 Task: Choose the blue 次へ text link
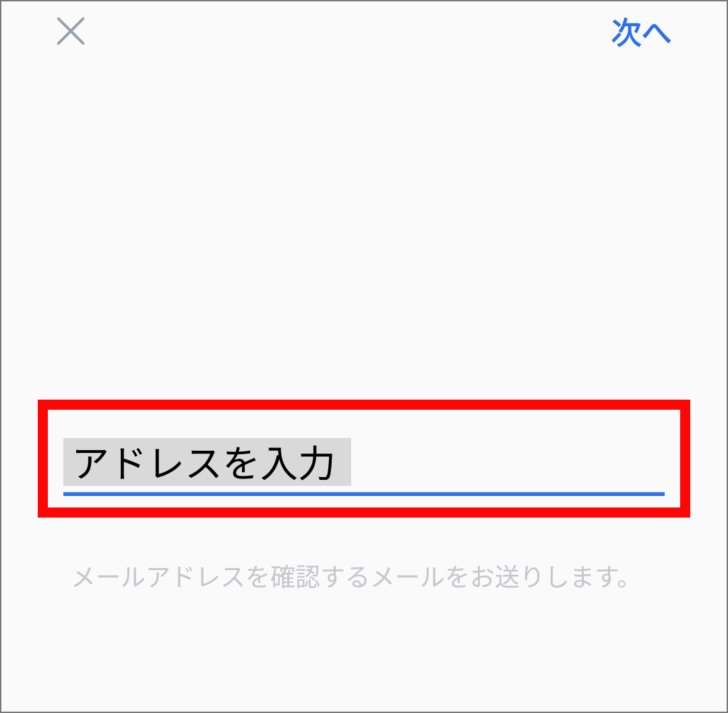[641, 32]
